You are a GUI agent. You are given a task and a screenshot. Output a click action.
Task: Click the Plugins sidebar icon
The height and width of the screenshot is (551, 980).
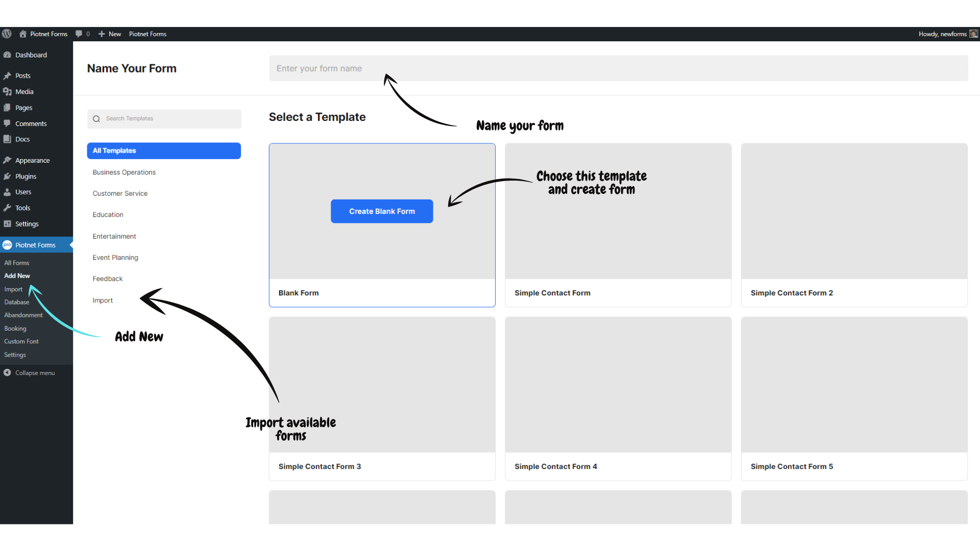point(8,176)
